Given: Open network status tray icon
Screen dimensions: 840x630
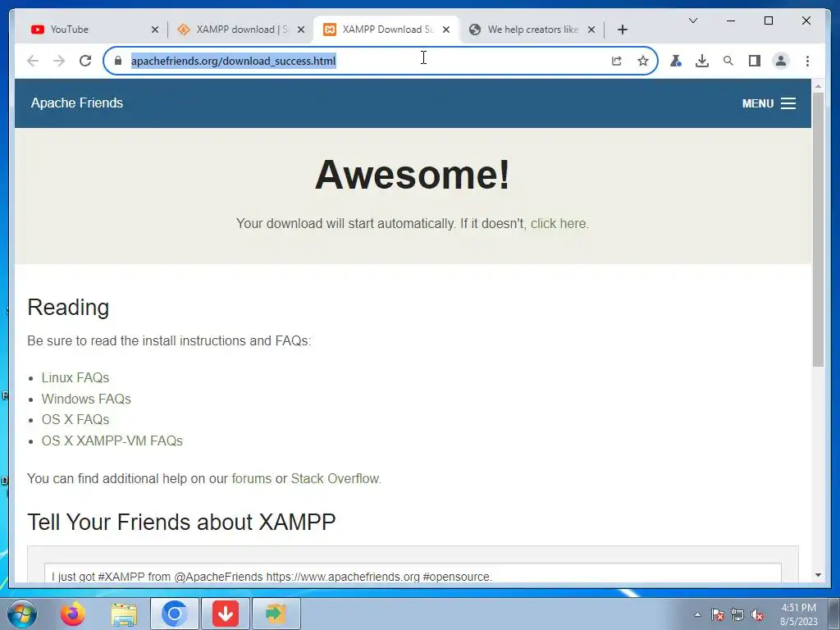Looking at the screenshot, I should coord(737,615).
